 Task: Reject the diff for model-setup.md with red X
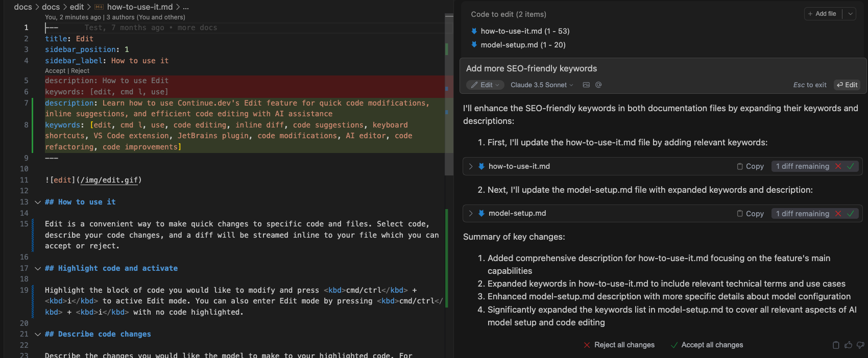[838, 214]
